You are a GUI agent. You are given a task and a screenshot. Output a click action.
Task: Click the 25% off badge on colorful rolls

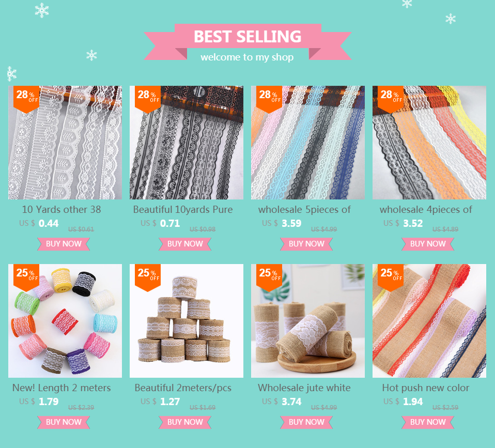click(26, 277)
